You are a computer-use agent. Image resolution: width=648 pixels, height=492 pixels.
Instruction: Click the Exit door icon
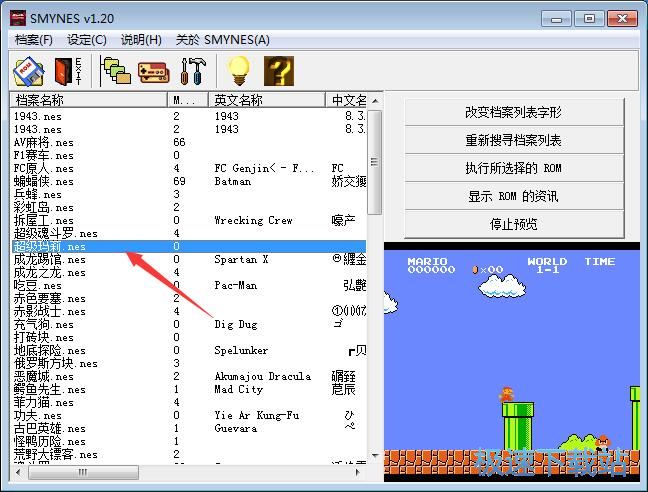click(x=67, y=71)
